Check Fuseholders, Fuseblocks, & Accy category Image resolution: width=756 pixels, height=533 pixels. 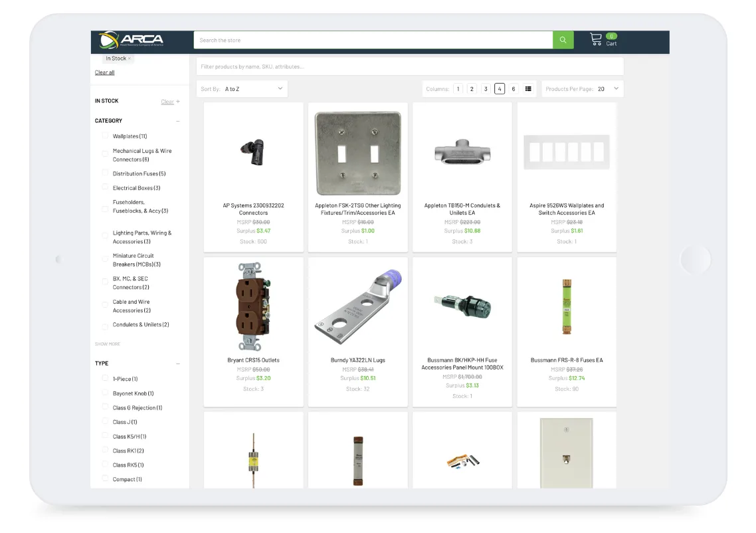[x=105, y=209]
